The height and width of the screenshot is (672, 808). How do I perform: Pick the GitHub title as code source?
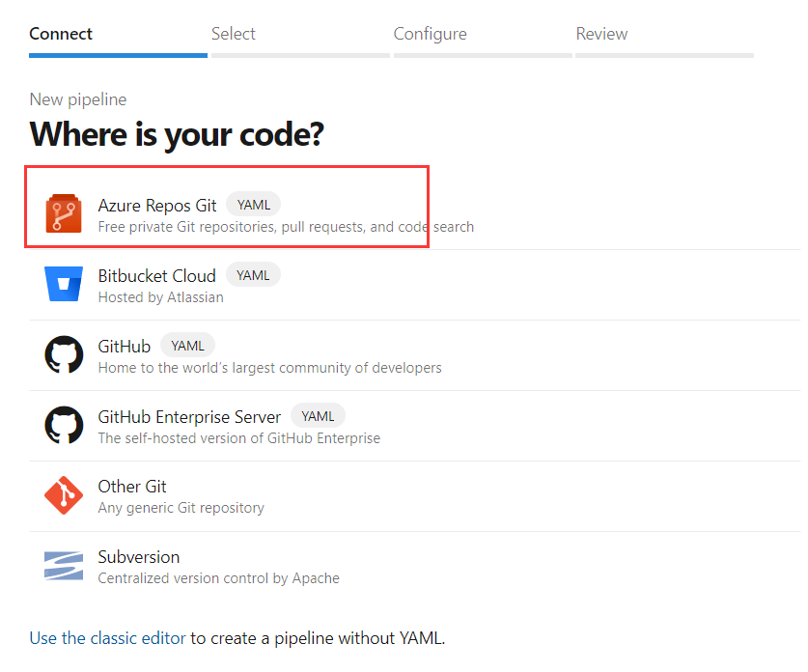(125, 347)
